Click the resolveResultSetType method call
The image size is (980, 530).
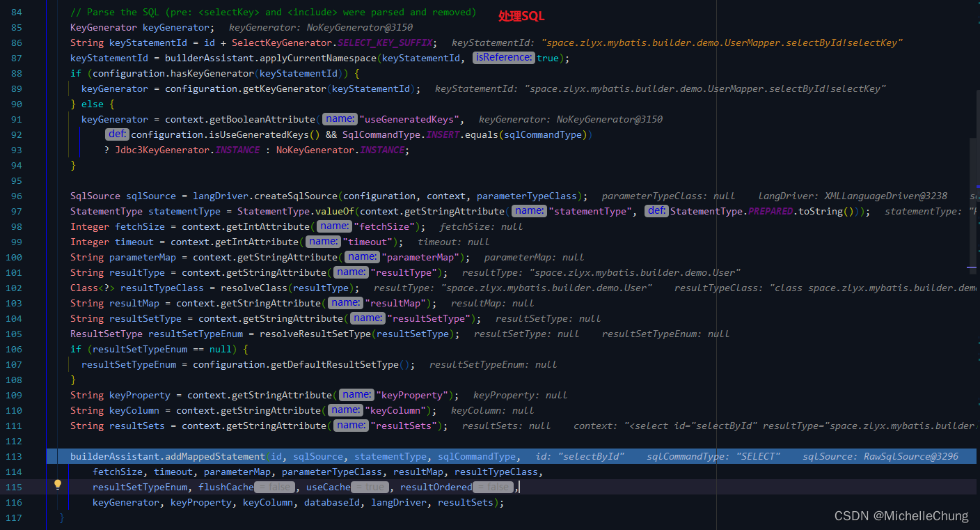(315, 334)
